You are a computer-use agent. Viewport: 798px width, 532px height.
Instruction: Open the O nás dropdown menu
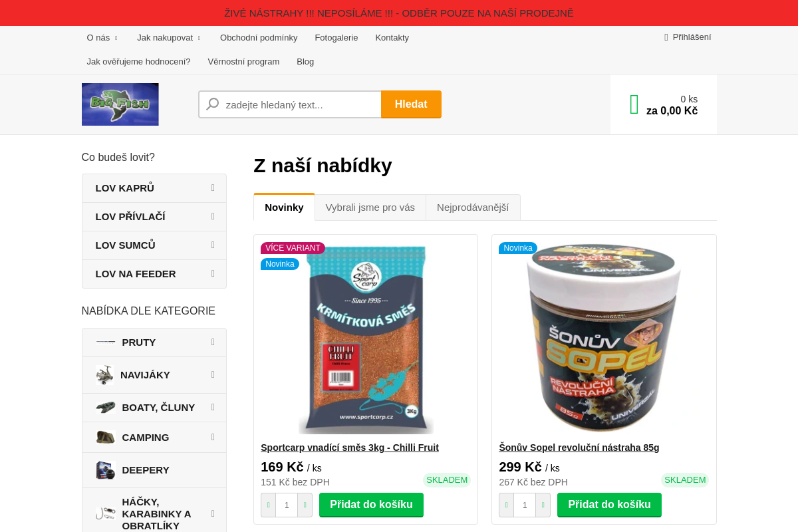tap(102, 38)
